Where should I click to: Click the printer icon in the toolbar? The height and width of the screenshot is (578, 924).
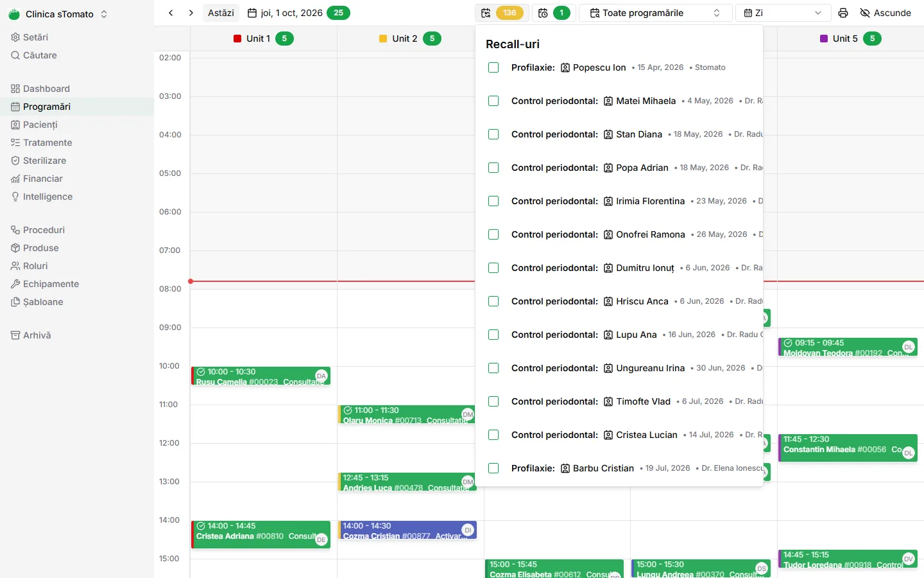click(x=843, y=13)
